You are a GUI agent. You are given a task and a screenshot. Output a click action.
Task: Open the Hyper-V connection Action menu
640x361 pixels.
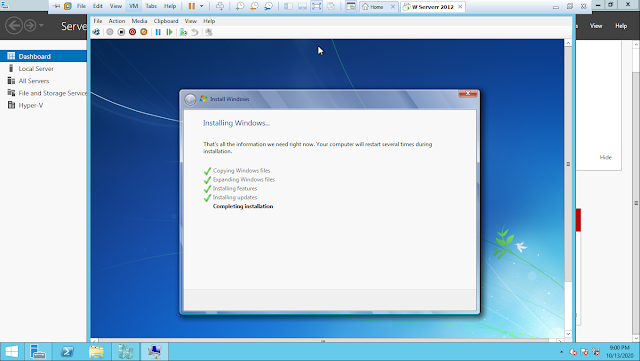(117, 21)
